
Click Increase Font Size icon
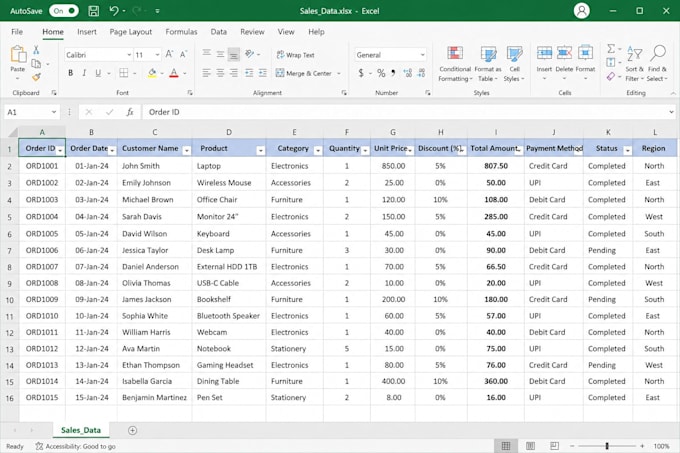[169, 55]
